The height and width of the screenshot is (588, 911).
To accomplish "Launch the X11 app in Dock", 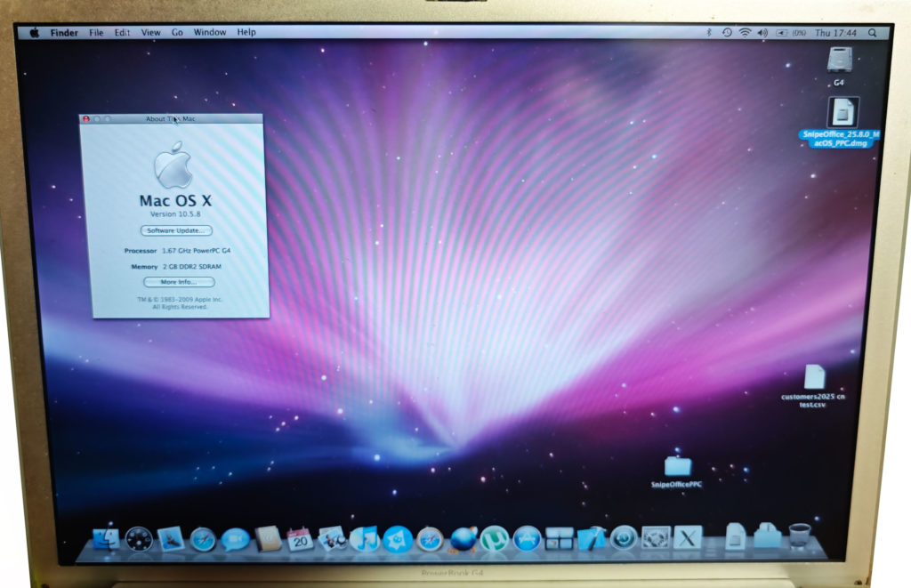I will [687, 537].
